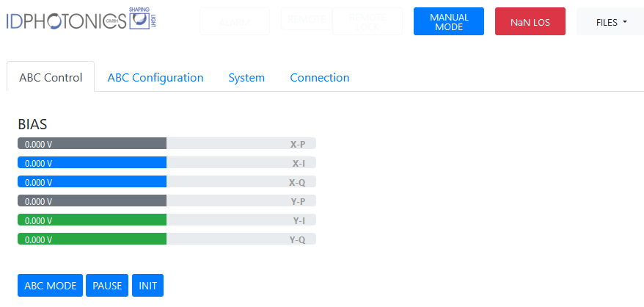Click the X-P bias voltage bar
This screenshot has width=644, height=307.
point(167,143)
